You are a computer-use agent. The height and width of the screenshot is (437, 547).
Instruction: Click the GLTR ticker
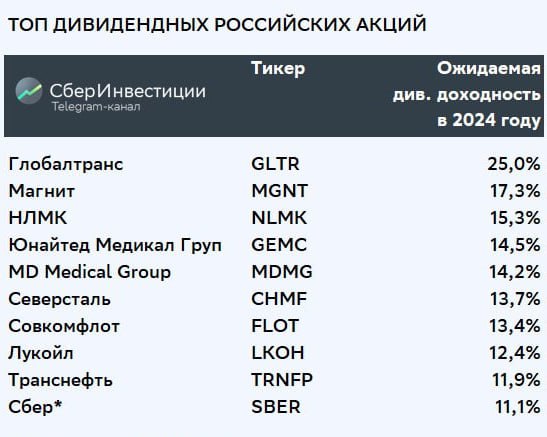tap(275, 164)
